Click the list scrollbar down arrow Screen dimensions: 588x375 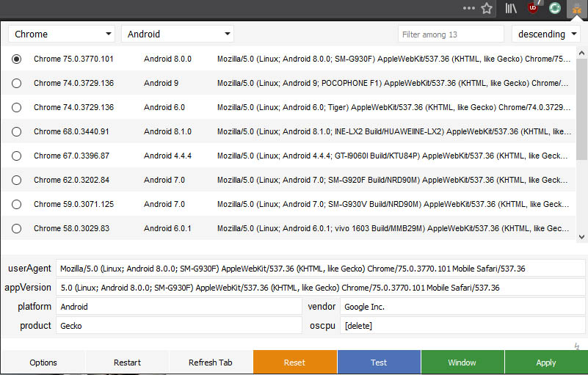point(581,236)
